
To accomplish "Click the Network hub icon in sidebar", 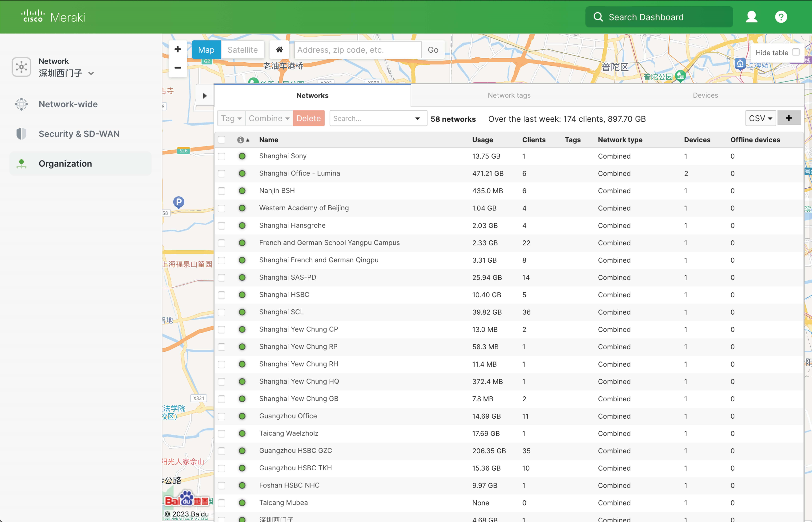I will (21, 67).
